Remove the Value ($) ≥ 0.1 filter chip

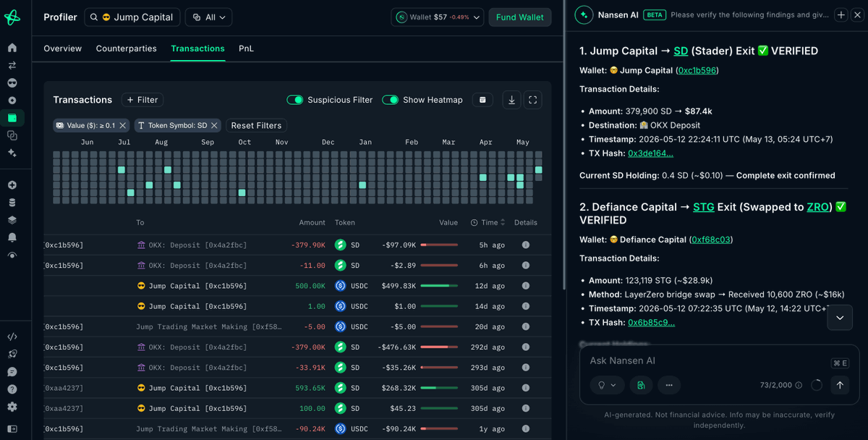pos(122,125)
